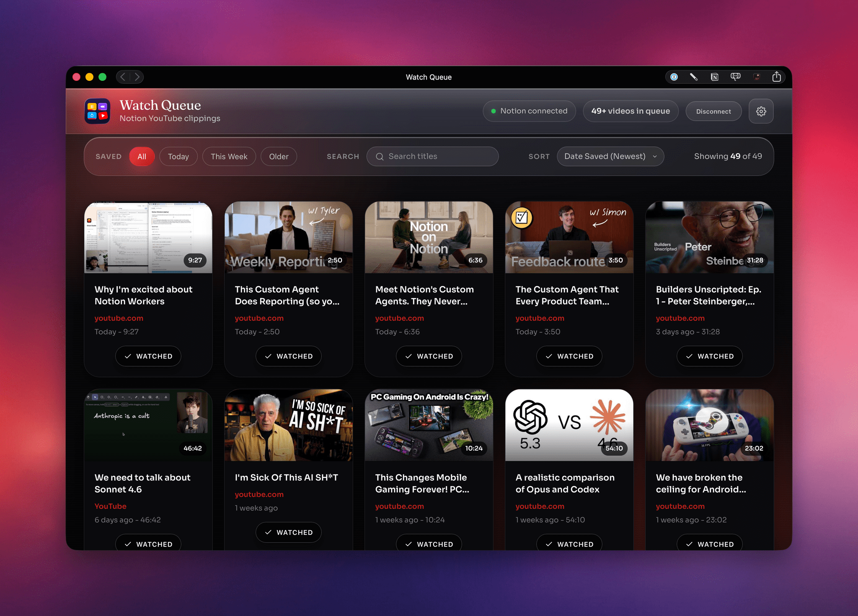Open the Weekly Reporting thumbnail with Tyler

(x=289, y=237)
